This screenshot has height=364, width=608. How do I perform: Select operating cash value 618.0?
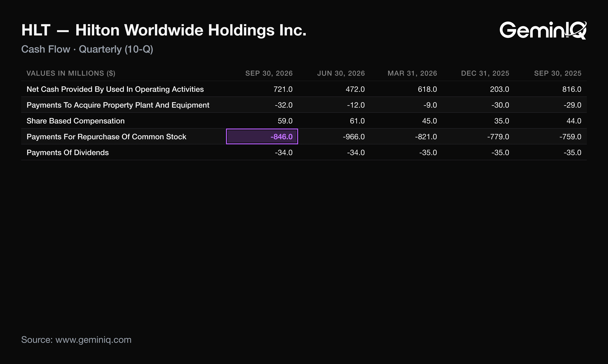427,89
